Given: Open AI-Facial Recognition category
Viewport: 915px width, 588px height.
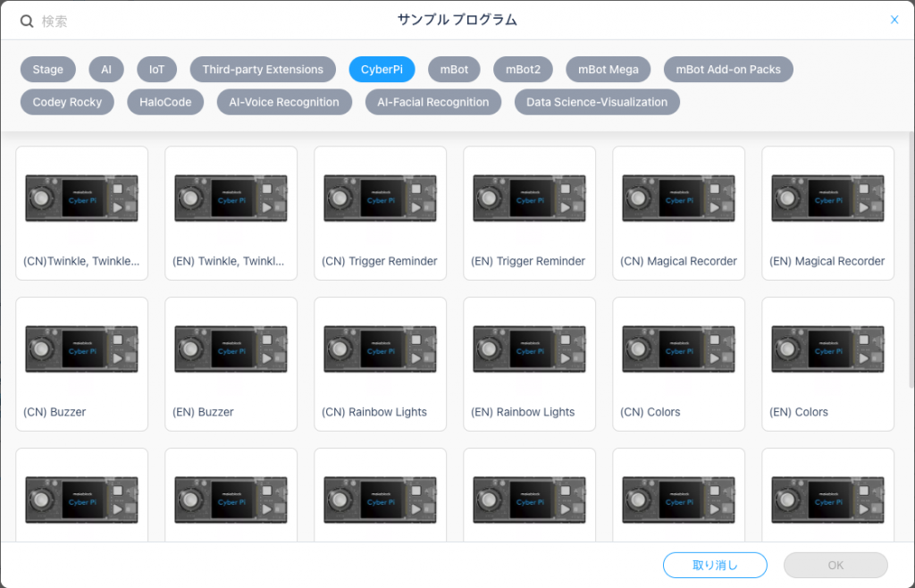Looking at the screenshot, I should (x=433, y=102).
